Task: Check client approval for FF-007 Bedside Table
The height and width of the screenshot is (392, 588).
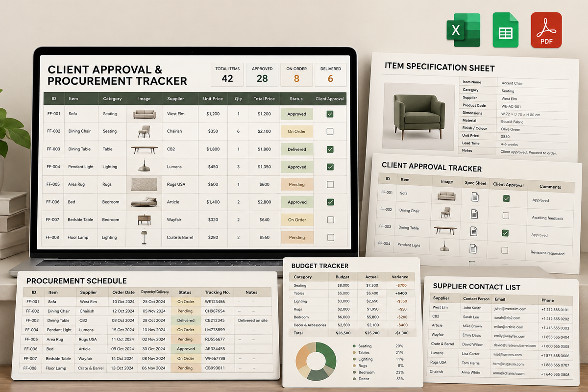Action: click(x=330, y=220)
